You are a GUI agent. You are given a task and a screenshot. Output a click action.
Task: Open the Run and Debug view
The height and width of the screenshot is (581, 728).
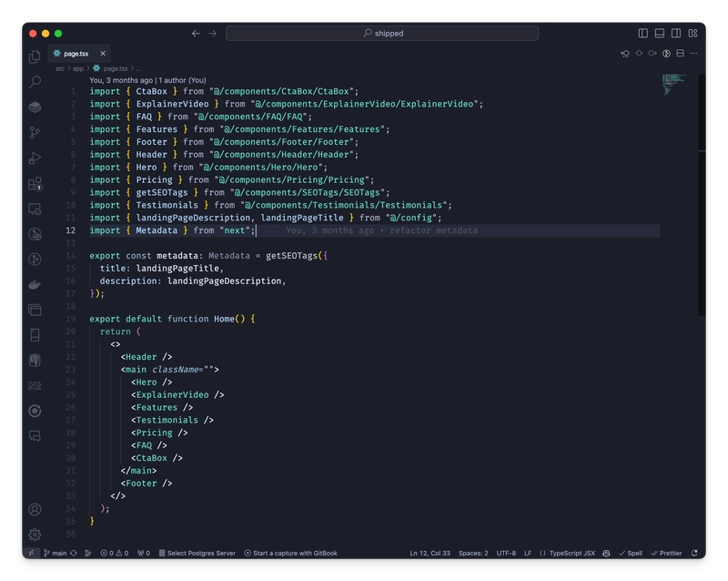tap(35, 158)
